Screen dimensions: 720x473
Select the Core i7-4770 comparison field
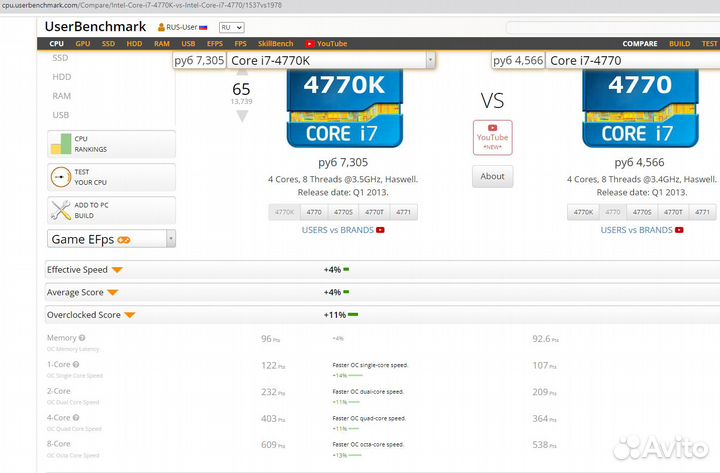pyautogui.click(x=633, y=61)
